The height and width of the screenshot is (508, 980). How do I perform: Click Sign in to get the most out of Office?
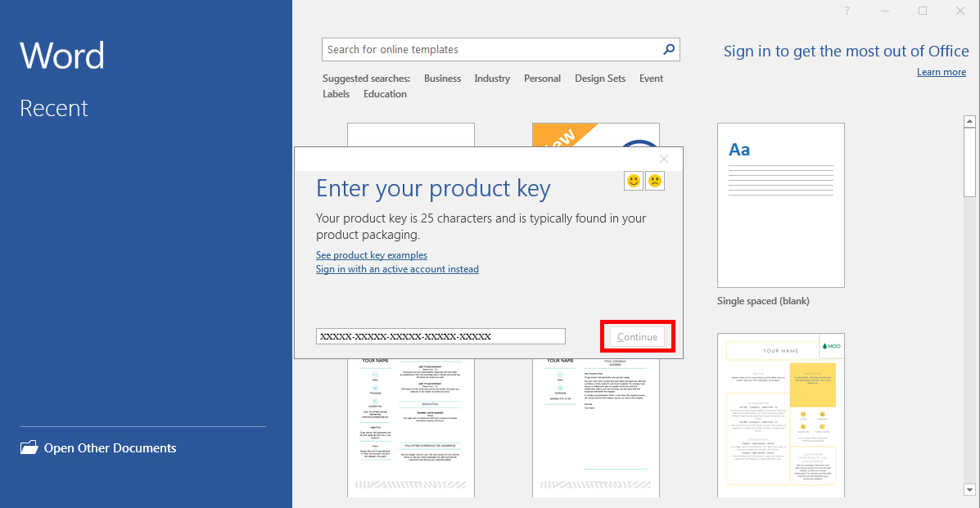click(846, 52)
